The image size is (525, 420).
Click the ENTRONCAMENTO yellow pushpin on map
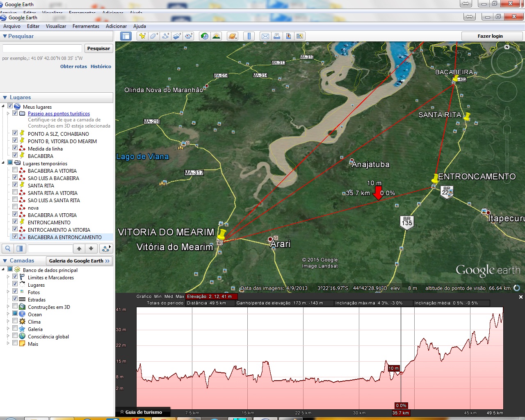tap(436, 178)
